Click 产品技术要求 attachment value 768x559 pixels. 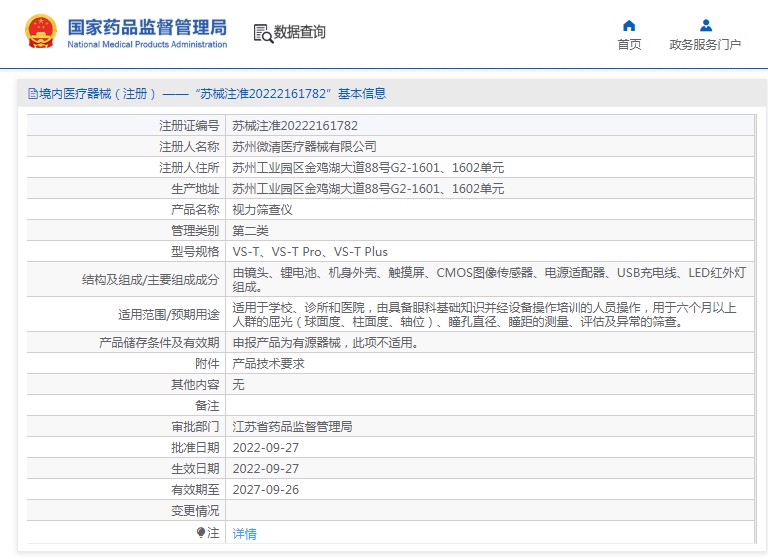pos(268,364)
